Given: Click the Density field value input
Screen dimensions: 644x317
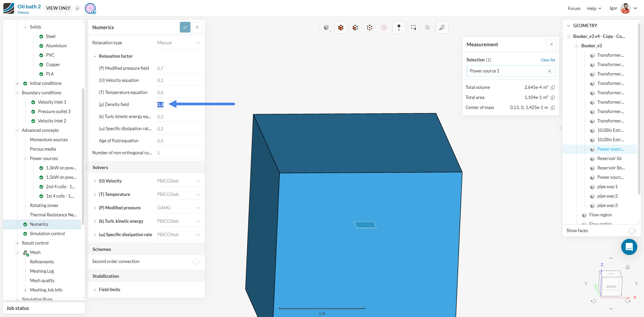Looking at the screenshot, I should click(179, 105).
